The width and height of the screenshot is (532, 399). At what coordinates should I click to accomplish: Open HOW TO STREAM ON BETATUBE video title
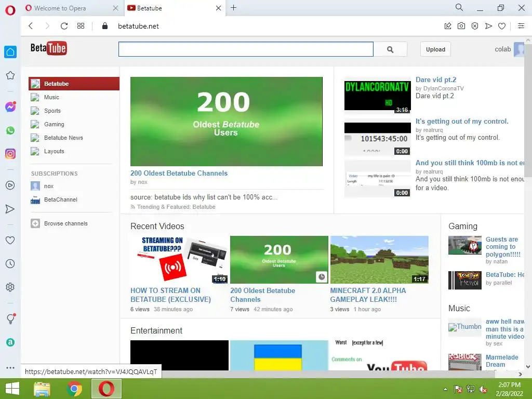pos(170,295)
